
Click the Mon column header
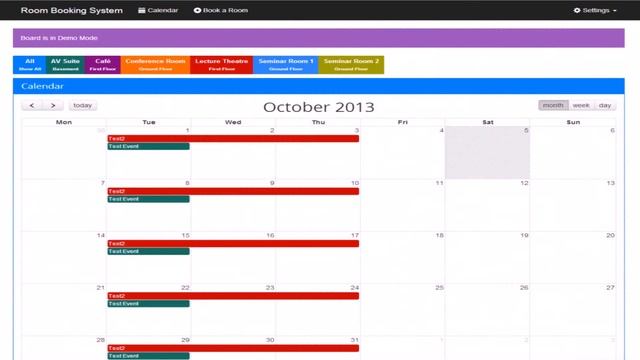pos(64,122)
